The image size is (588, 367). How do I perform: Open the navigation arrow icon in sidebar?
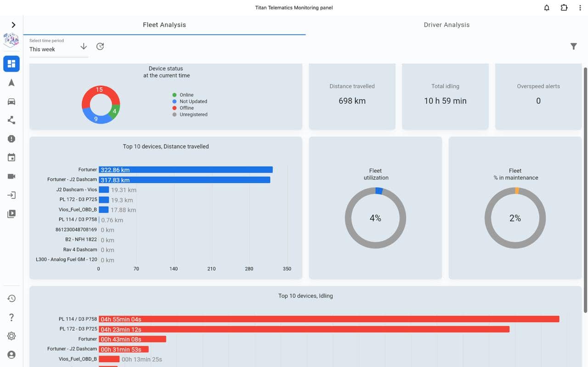point(11,83)
